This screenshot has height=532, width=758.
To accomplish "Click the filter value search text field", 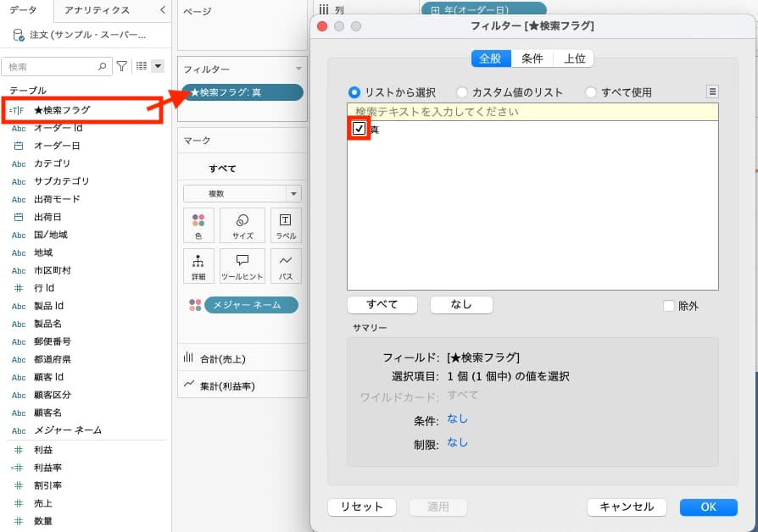I will 532,112.
